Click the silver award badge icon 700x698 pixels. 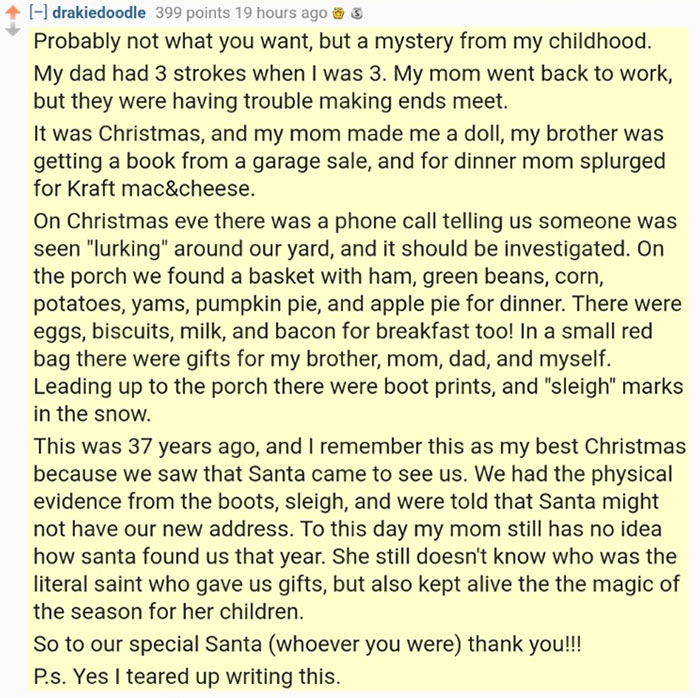(x=356, y=14)
